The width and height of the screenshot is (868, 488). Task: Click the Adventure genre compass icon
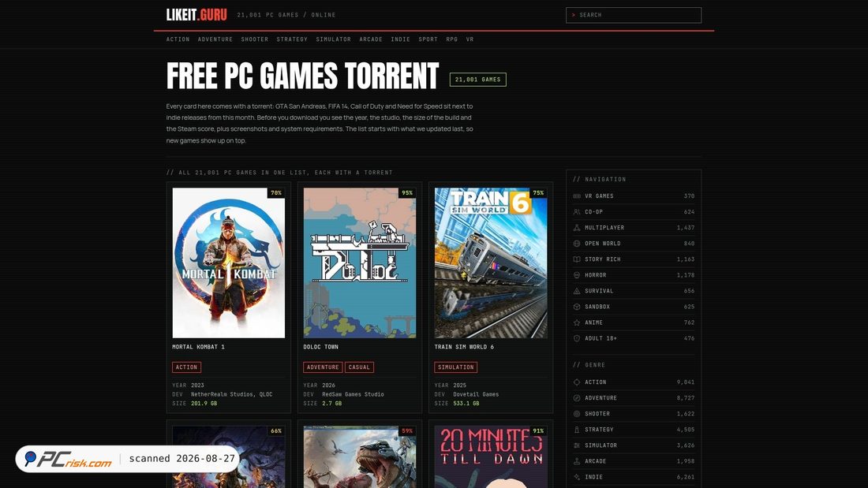(x=576, y=398)
